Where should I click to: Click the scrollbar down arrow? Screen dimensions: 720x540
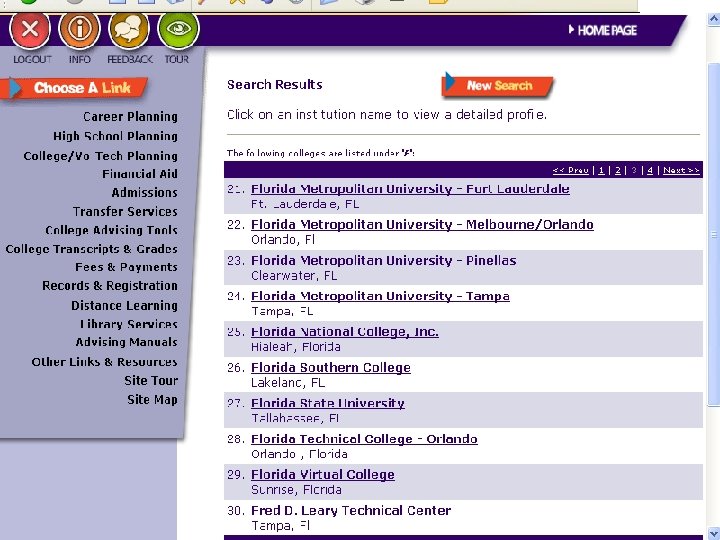tap(714, 532)
